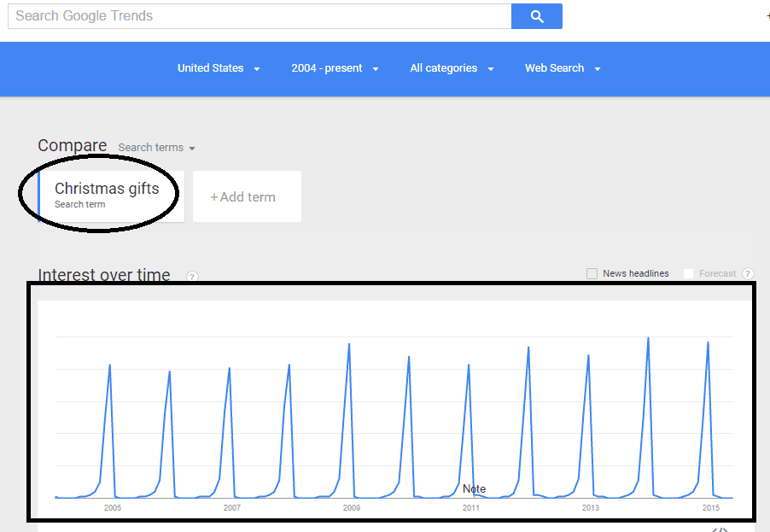
Task: Click inside the Search Google Trends field
Action: 256,15
